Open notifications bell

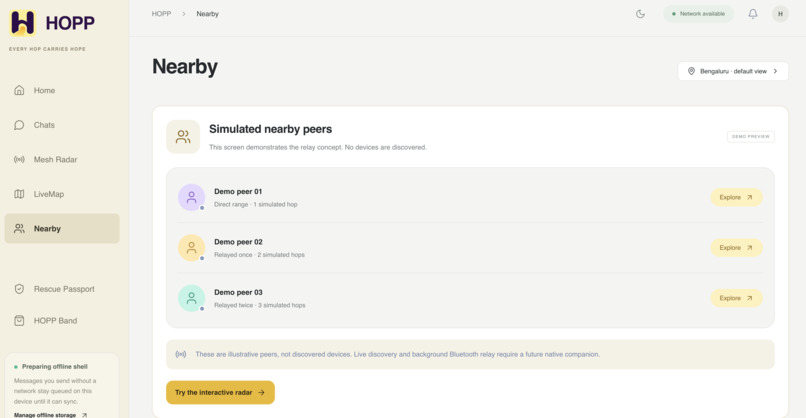coord(753,14)
